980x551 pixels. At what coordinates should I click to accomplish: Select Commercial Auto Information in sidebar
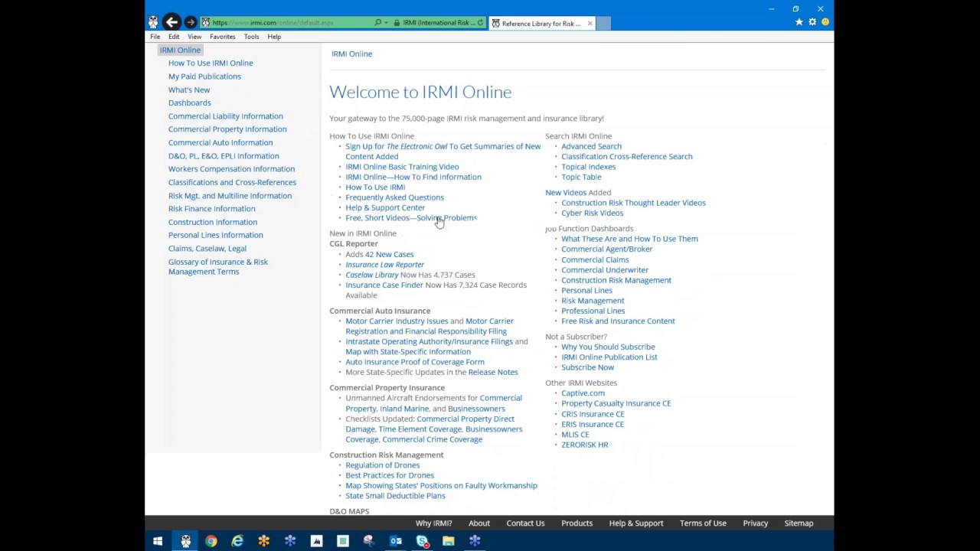[220, 142]
